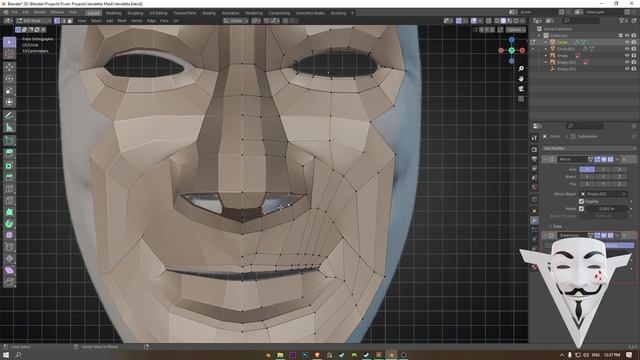Screen dimensions: 640x360
Task: Select the Scale tool in the toolbar
Action: 9,91
